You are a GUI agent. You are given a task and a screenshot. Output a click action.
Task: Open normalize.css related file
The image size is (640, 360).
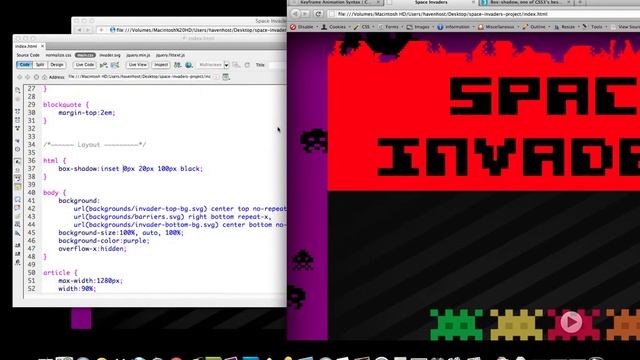(x=58, y=55)
